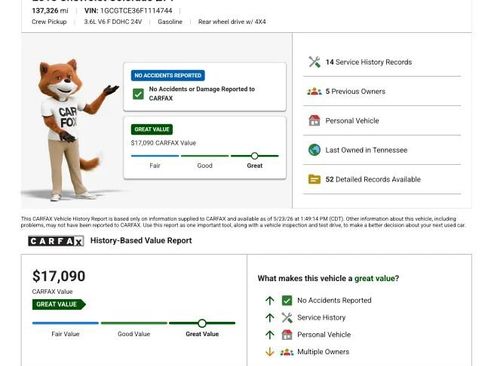Open 5 Previous Owners details
Viewport: 488px width, 366px height.
point(382,91)
